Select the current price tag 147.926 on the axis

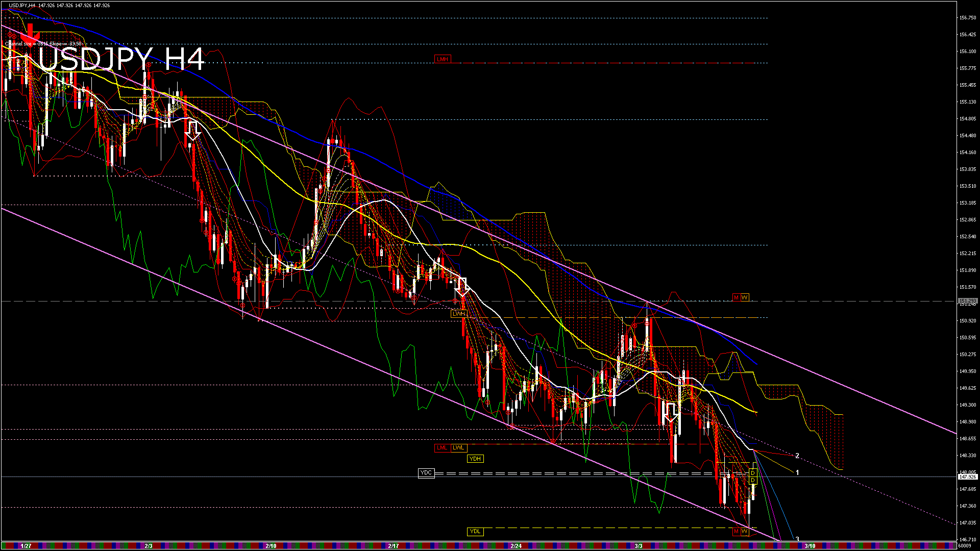click(968, 477)
